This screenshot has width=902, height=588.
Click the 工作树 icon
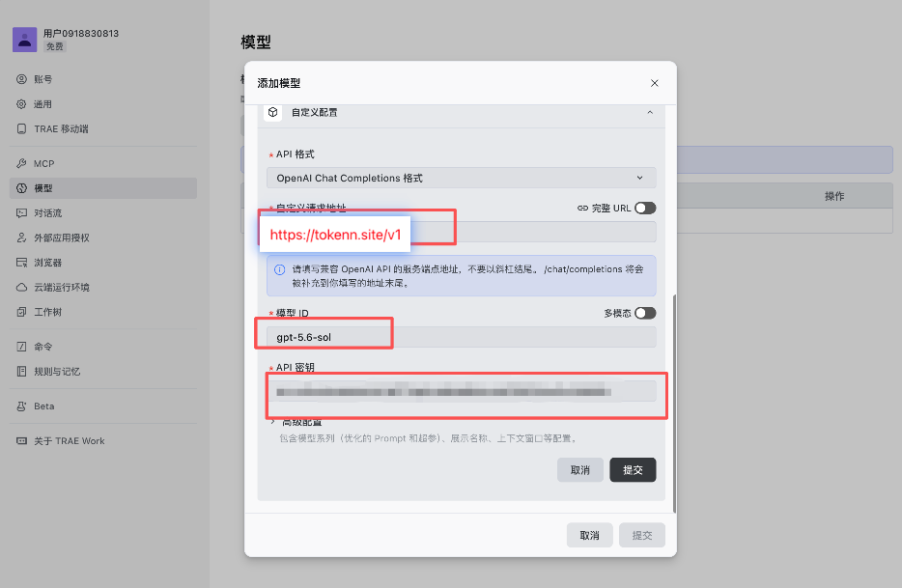tap(21, 312)
